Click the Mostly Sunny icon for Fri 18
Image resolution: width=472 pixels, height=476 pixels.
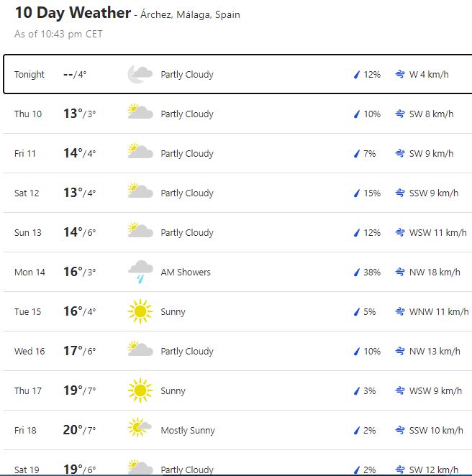[140, 430]
